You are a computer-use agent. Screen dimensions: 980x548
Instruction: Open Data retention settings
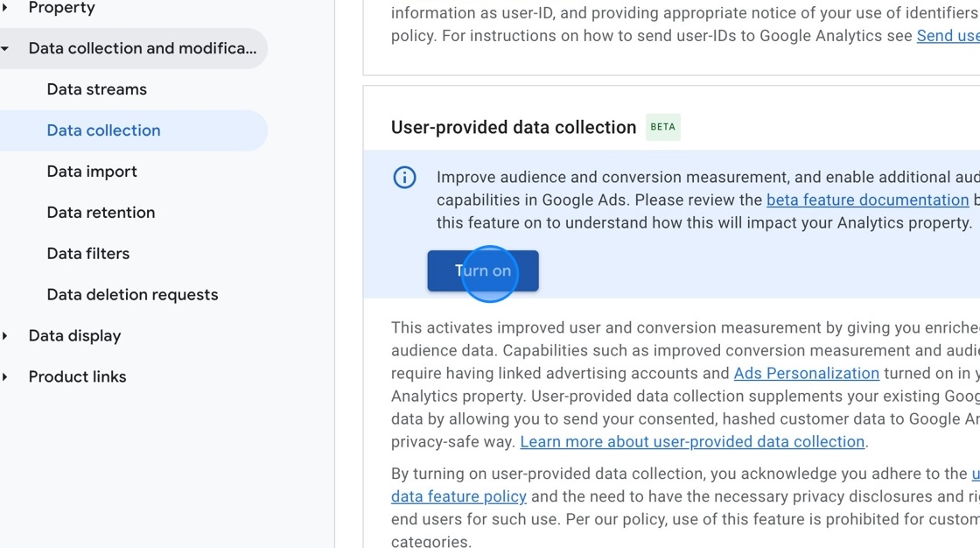click(x=101, y=213)
